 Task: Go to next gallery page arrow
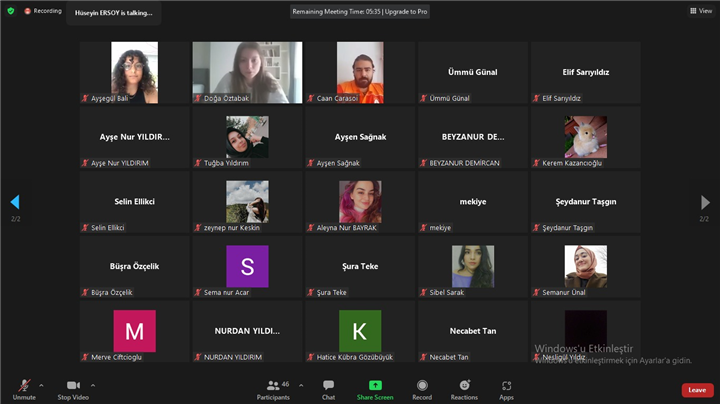pos(705,202)
